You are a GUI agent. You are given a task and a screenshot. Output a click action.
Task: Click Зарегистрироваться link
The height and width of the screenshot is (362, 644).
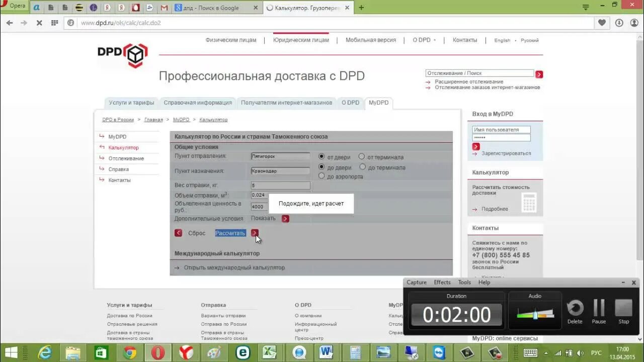[506, 153]
